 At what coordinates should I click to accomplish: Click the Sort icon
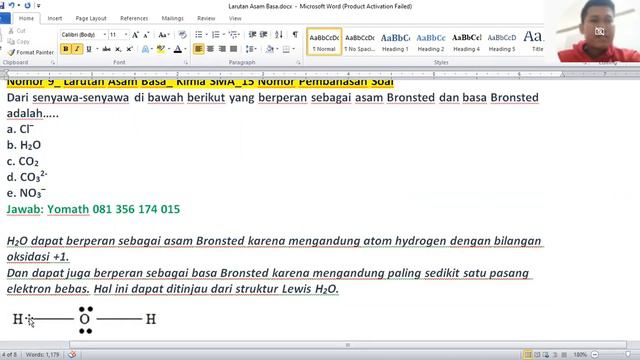279,34
